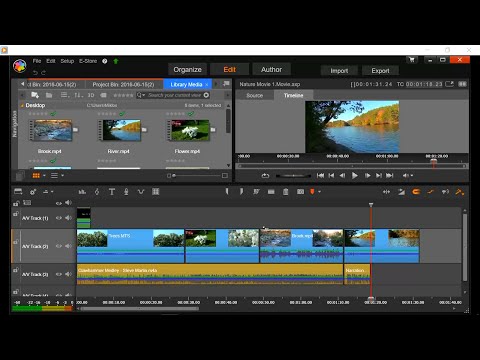The image size is (480, 360).
Task: Toggle trim mode icon in timeline toolbar
Action: pyautogui.click(x=386, y=192)
